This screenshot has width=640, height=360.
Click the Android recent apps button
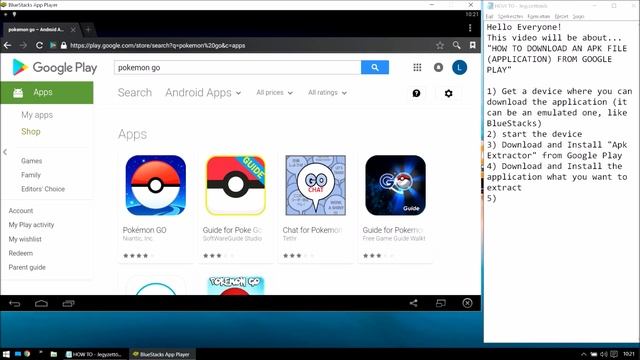[68, 303]
